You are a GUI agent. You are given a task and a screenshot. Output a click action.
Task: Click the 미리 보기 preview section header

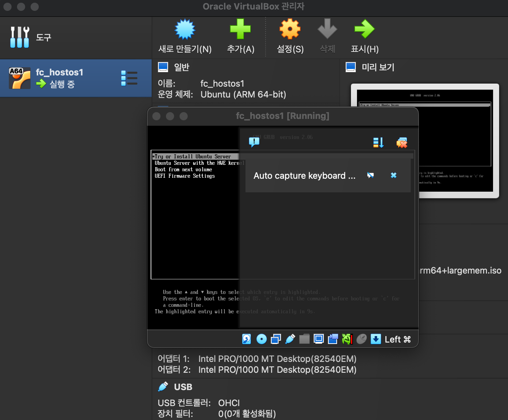coord(378,67)
